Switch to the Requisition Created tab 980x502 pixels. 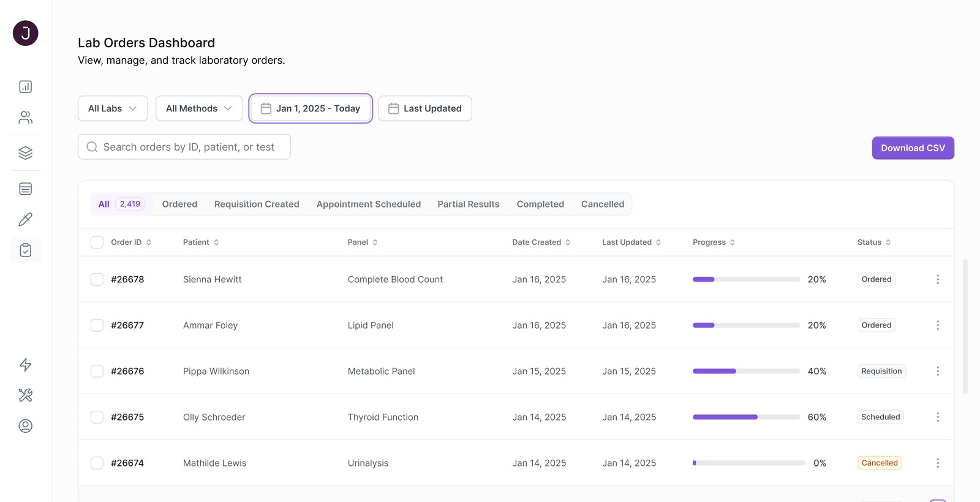(x=257, y=204)
